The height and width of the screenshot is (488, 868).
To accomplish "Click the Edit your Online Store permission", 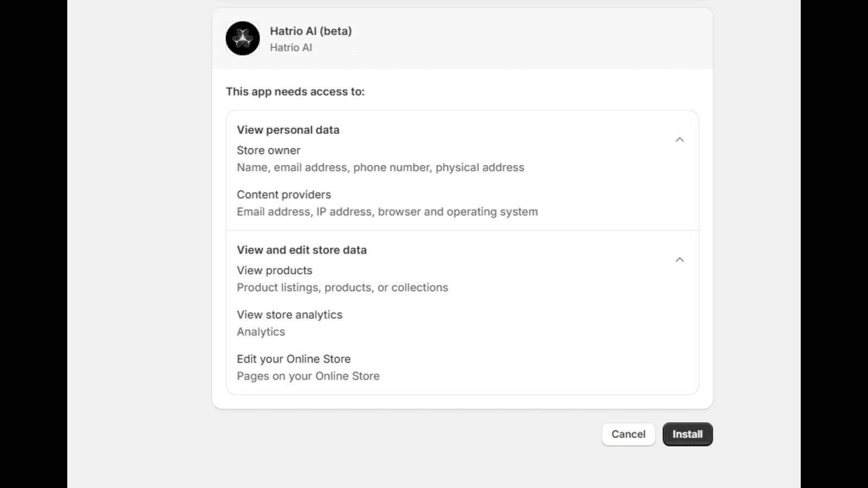I will click(x=293, y=358).
